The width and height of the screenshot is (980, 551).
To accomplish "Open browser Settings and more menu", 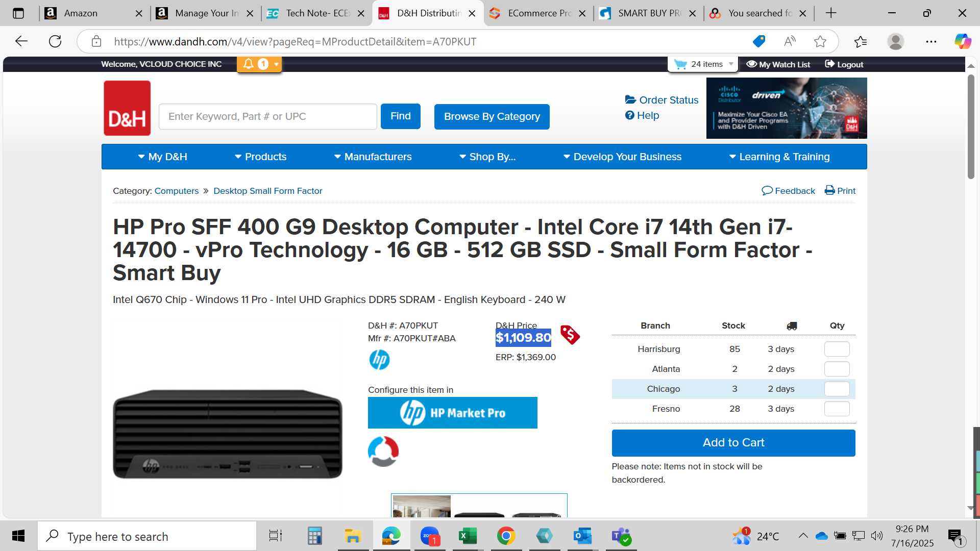I will pyautogui.click(x=931, y=41).
